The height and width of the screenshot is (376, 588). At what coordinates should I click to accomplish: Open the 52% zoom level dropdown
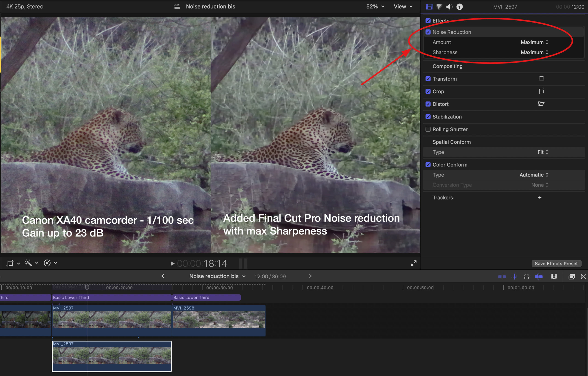pyautogui.click(x=375, y=7)
